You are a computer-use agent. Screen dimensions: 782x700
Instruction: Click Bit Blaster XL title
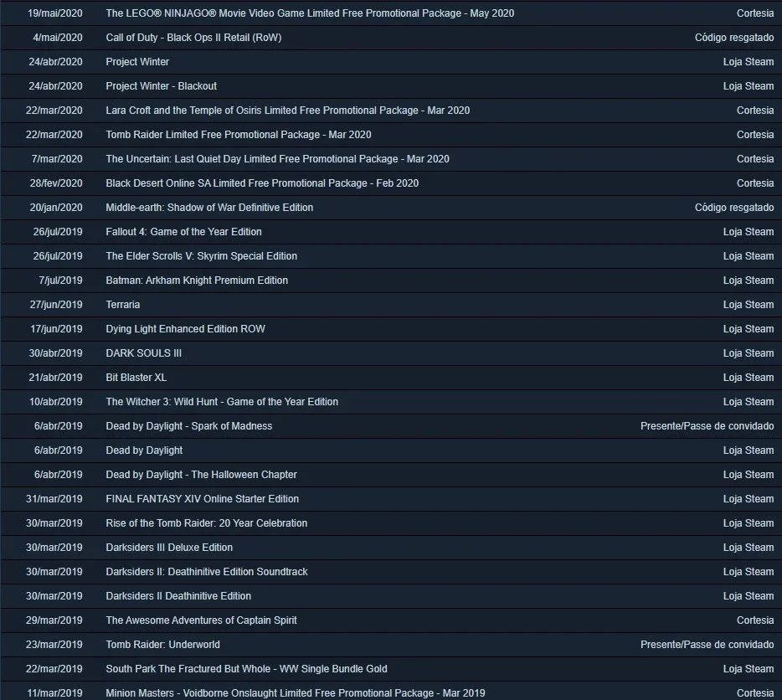(x=136, y=378)
